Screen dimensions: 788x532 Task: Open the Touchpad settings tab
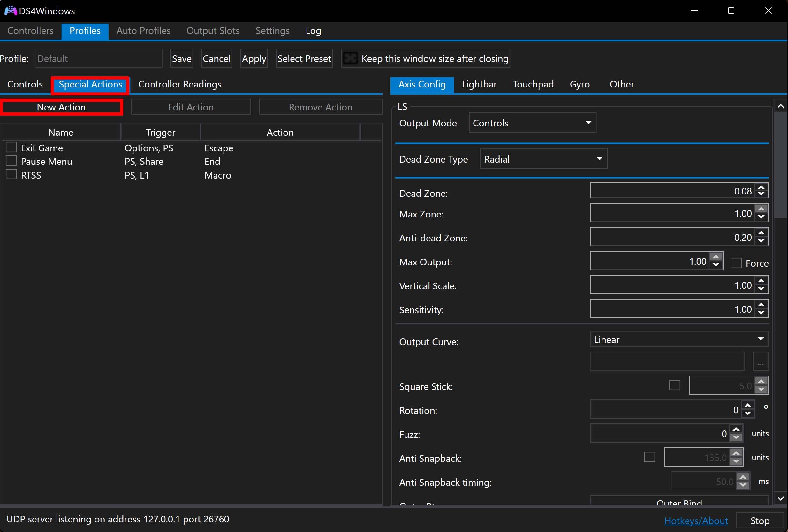coord(533,84)
